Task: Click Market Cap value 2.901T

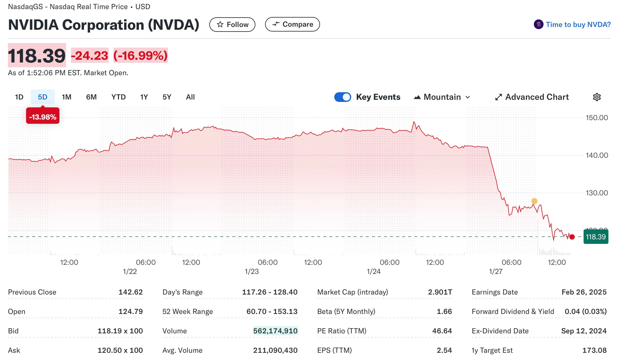Action: pos(440,292)
